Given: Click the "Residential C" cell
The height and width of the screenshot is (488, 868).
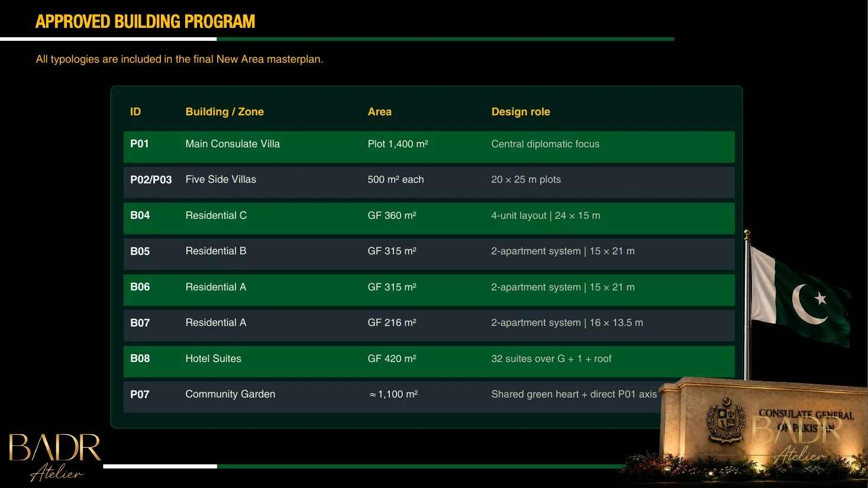Looking at the screenshot, I should coord(216,215).
